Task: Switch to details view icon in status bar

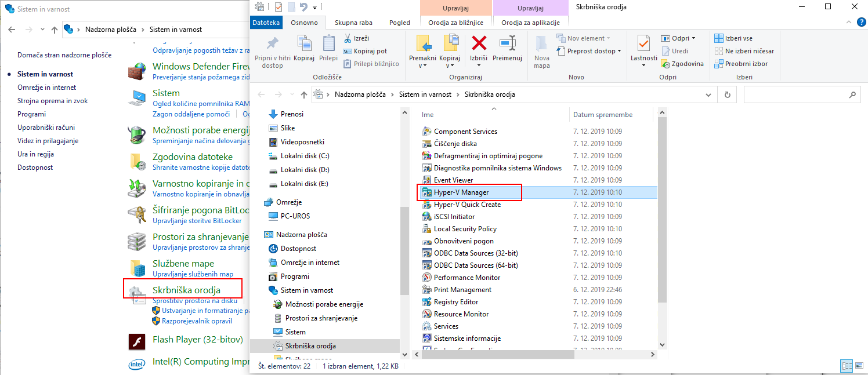Action: [x=847, y=366]
